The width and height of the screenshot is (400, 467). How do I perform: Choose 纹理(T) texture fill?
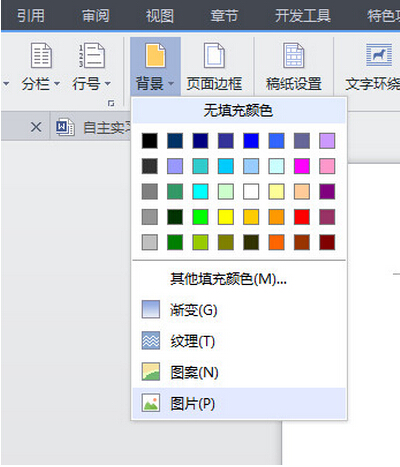tap(239, 341)
